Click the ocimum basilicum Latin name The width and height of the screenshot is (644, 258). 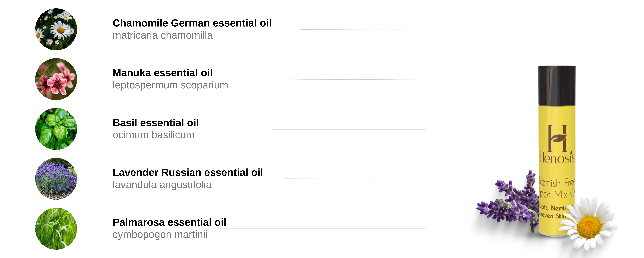pyautogui.click(x=153, y=135)
